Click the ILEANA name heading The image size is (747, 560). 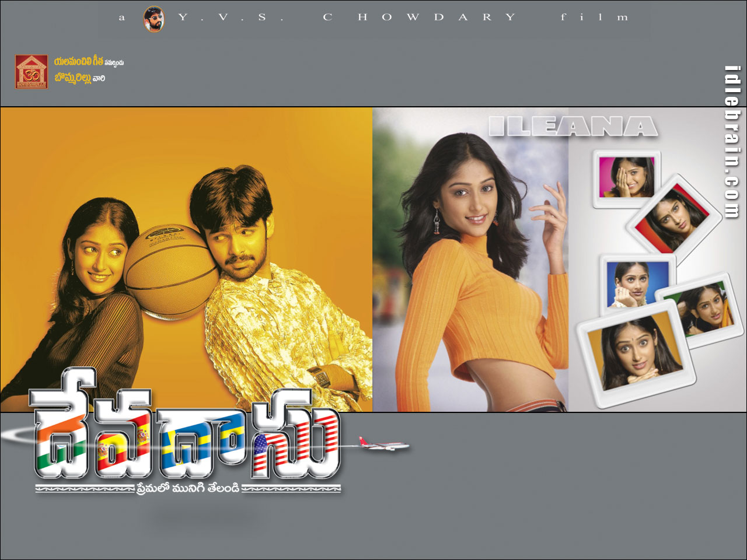click(x=573, y=127)
